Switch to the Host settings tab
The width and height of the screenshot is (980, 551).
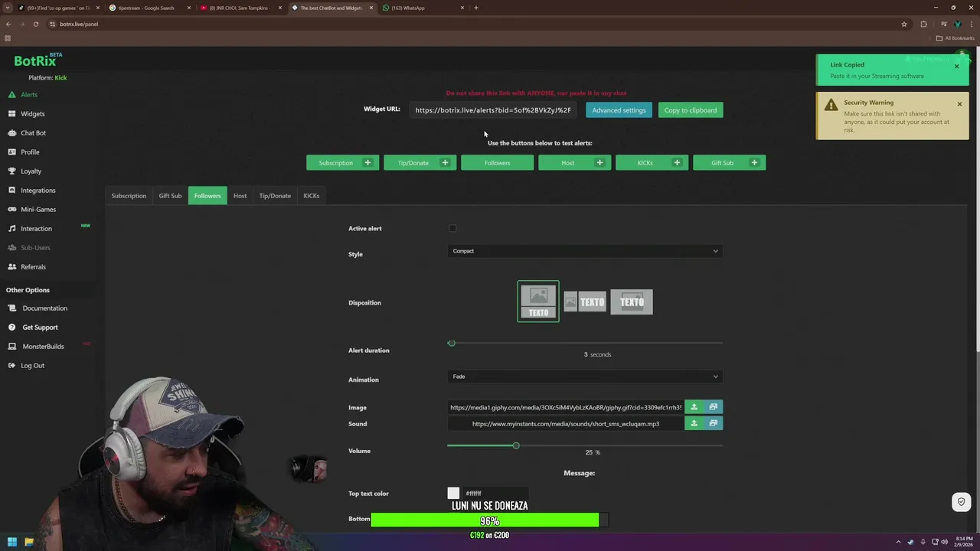click(x=240, y=196)
